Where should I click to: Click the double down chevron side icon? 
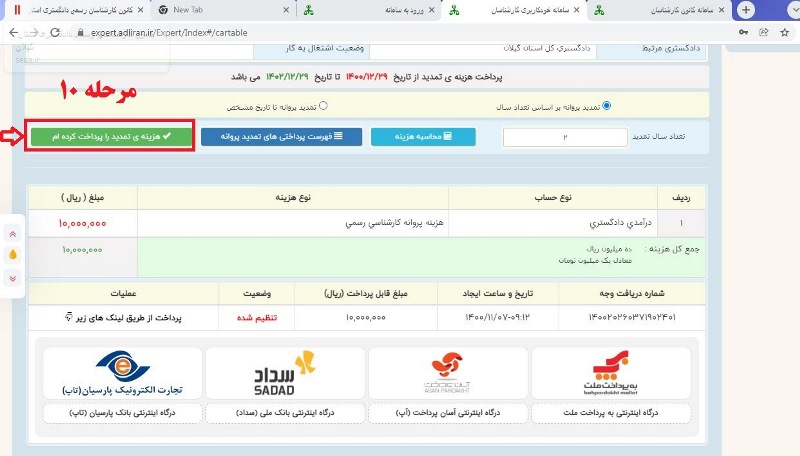point(13,278)
